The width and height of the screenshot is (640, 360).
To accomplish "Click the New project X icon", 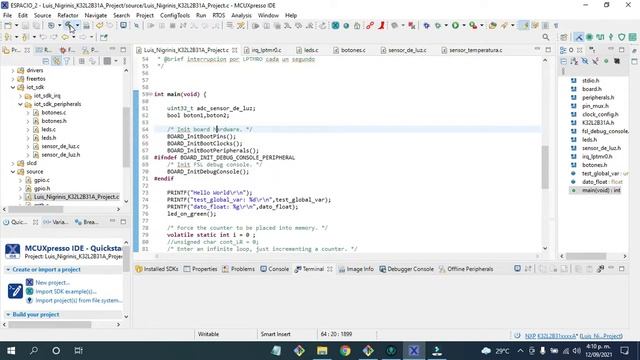I will tap(29, 282).
